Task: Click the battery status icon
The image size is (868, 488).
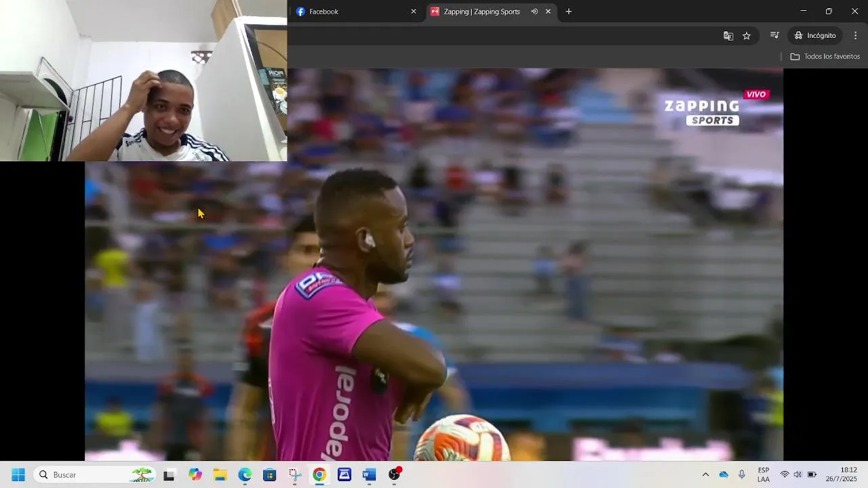Action: pos(812,475)
